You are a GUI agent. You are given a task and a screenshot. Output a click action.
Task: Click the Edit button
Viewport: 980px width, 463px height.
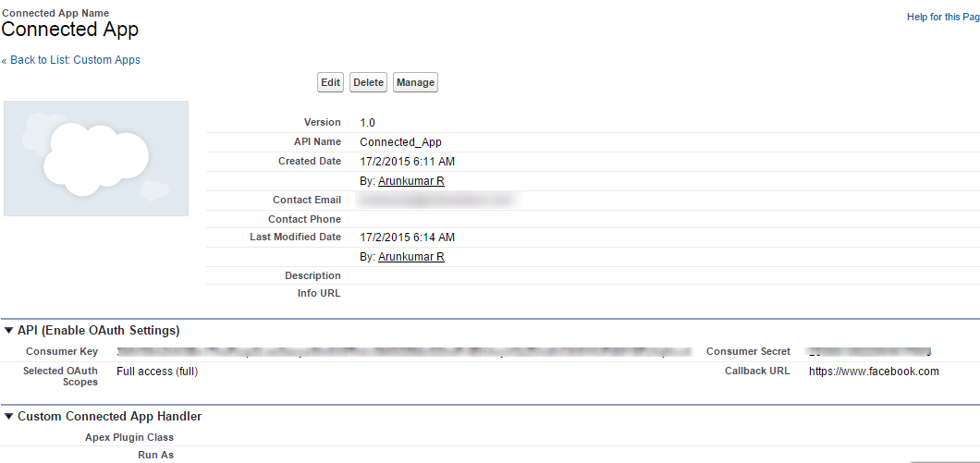coord(331,82)
